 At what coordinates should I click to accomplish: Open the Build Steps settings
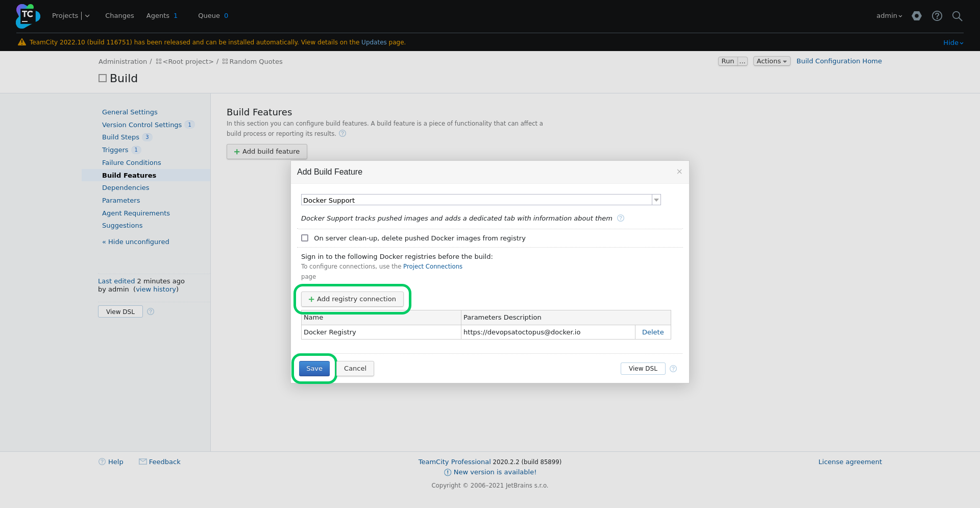click(120, 137)
